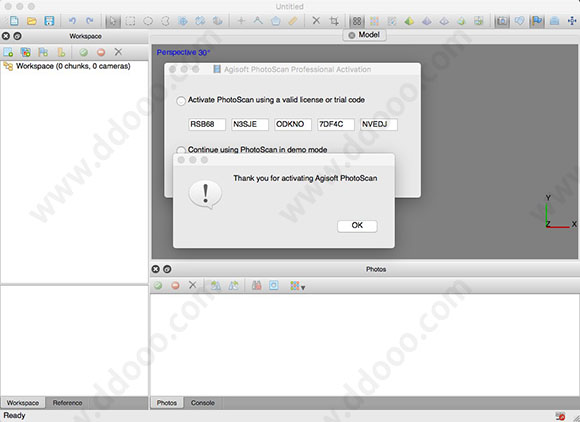Click license field containing ODKNO

293,124
